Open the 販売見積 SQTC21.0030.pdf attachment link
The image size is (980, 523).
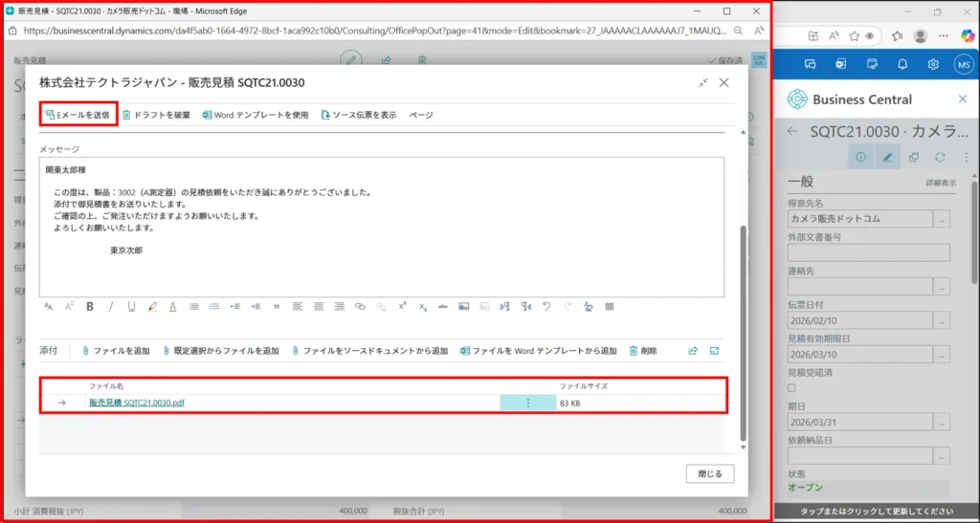coord(137,403)
